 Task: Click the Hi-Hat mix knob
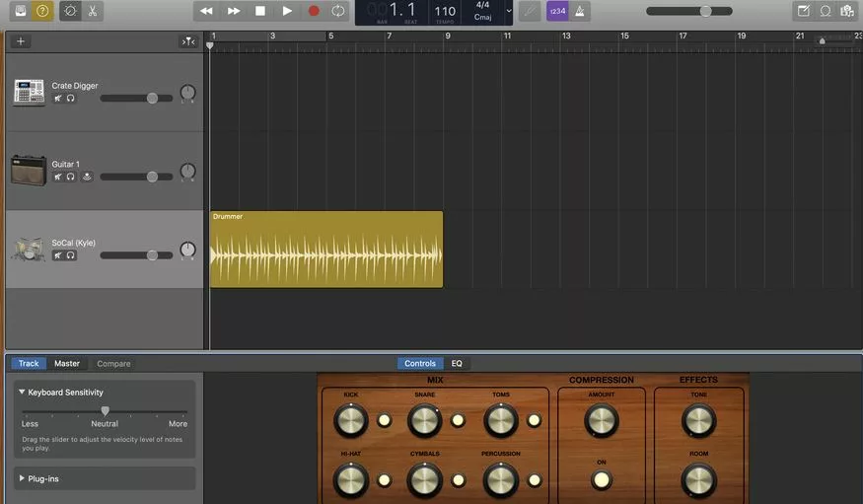tap(350, 480)
